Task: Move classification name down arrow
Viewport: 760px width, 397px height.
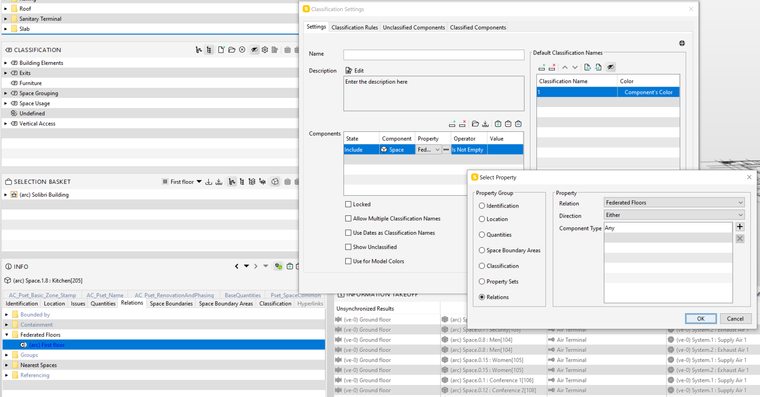Action: (575, 67)
